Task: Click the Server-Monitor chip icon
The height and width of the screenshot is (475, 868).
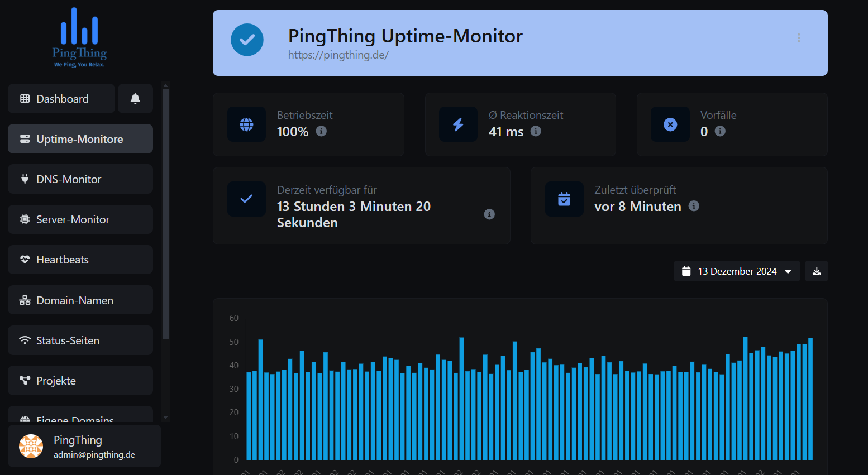Action: click(25, 219)
